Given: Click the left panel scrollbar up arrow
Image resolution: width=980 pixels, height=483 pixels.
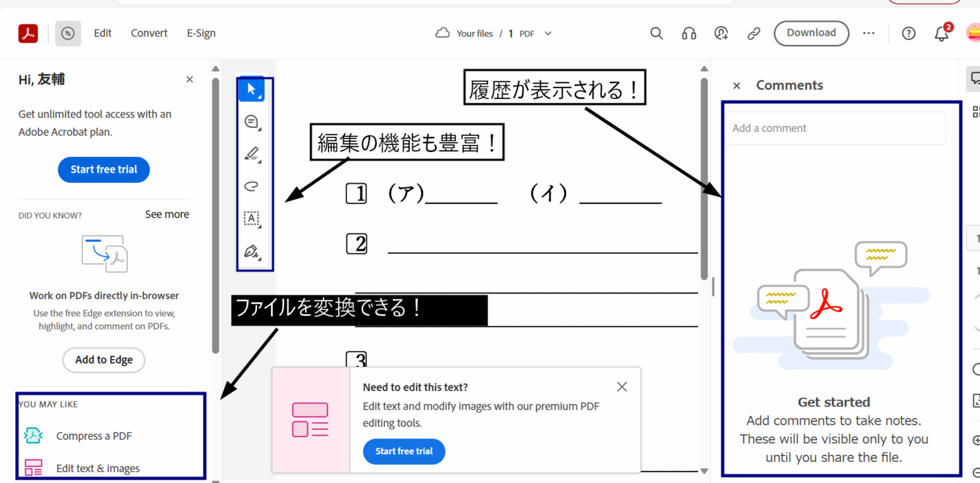Looking at the screenshot, I should point(216,69).
